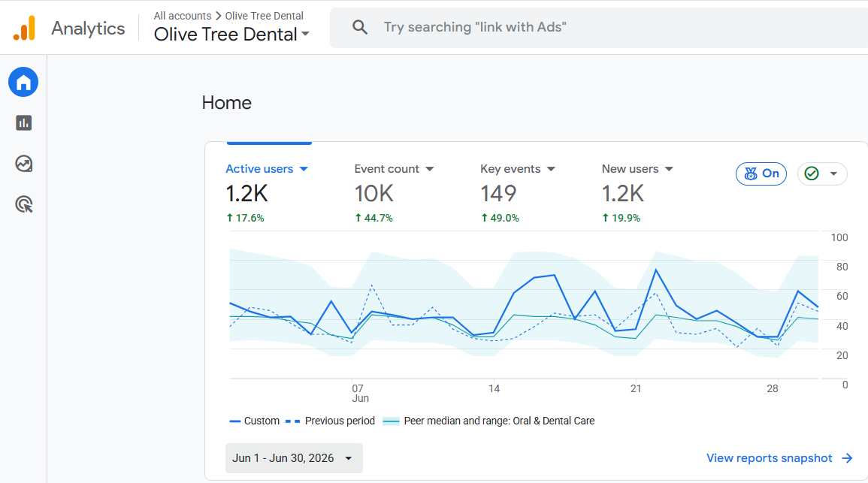Follow the Olive Tree Dental breadcrumb link
This screenshot has height=483, width=868.
pos(264,16)
